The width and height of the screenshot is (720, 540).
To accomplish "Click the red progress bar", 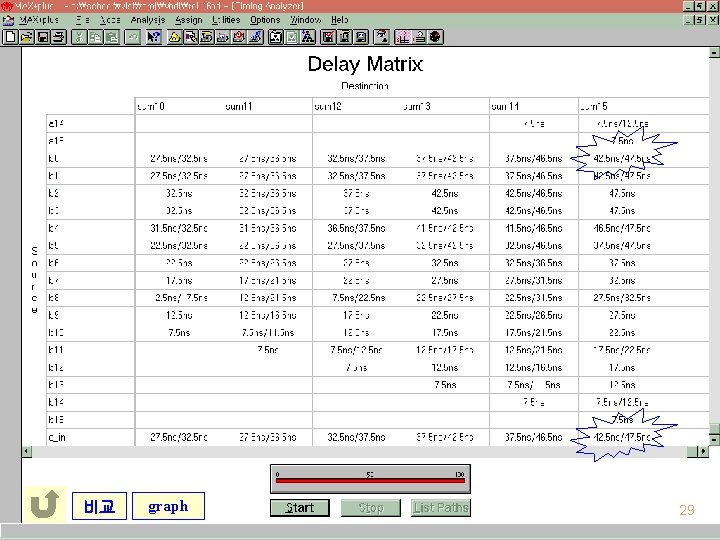I will click(x=370, y=480).
